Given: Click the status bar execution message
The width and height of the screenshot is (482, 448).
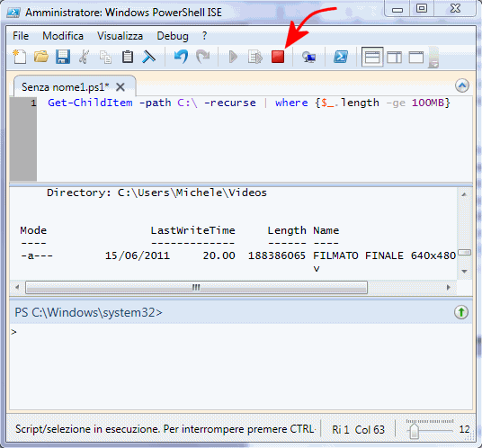Looking at the screenshot, I should click(x=165, y=429).
